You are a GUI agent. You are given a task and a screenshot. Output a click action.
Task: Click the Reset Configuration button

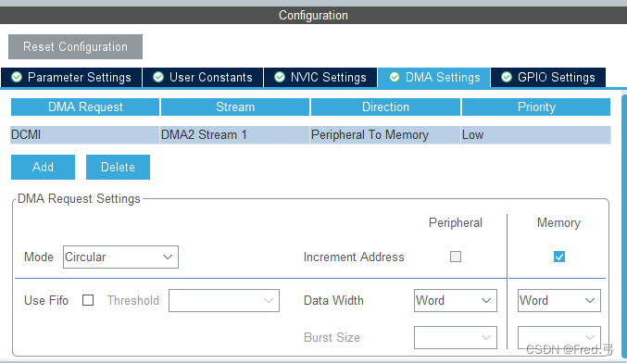tap(75, 47)
